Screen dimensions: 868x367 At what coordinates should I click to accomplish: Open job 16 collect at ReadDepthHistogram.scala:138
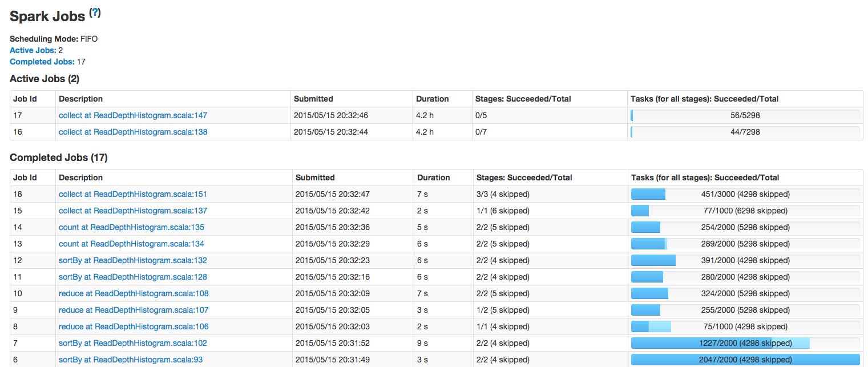point(133,132)
